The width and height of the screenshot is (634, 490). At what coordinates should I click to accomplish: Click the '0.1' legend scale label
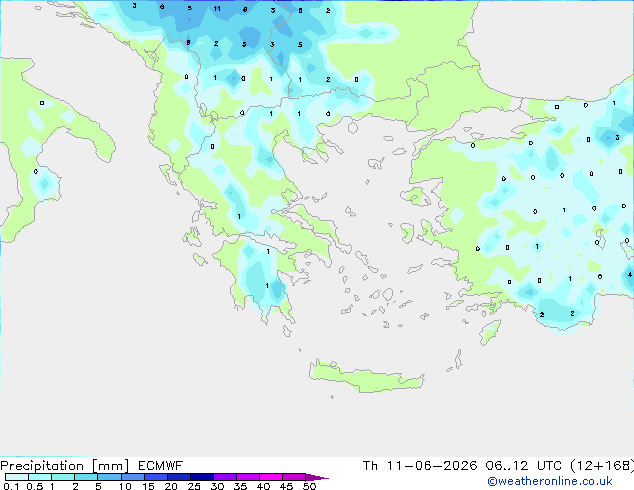[x=11, y=486]
